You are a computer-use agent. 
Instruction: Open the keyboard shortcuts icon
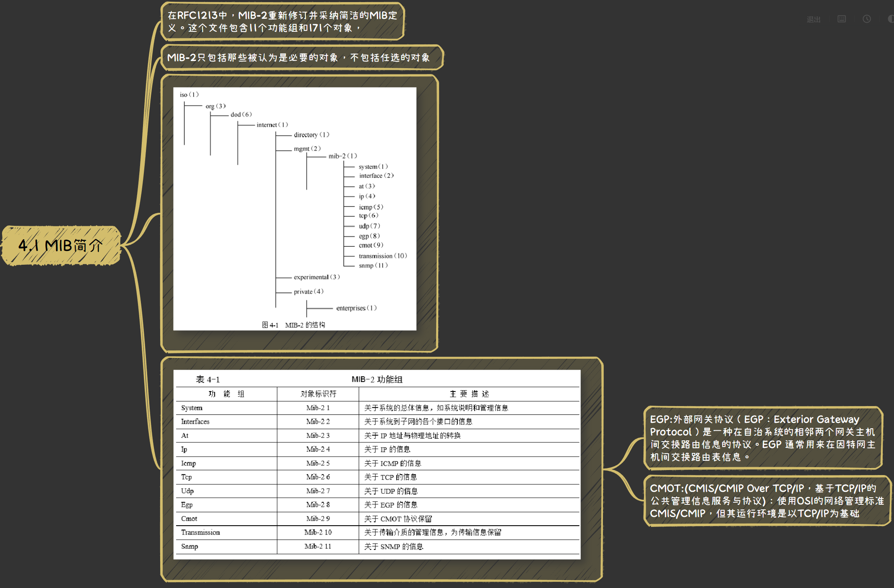click(842, 19)
